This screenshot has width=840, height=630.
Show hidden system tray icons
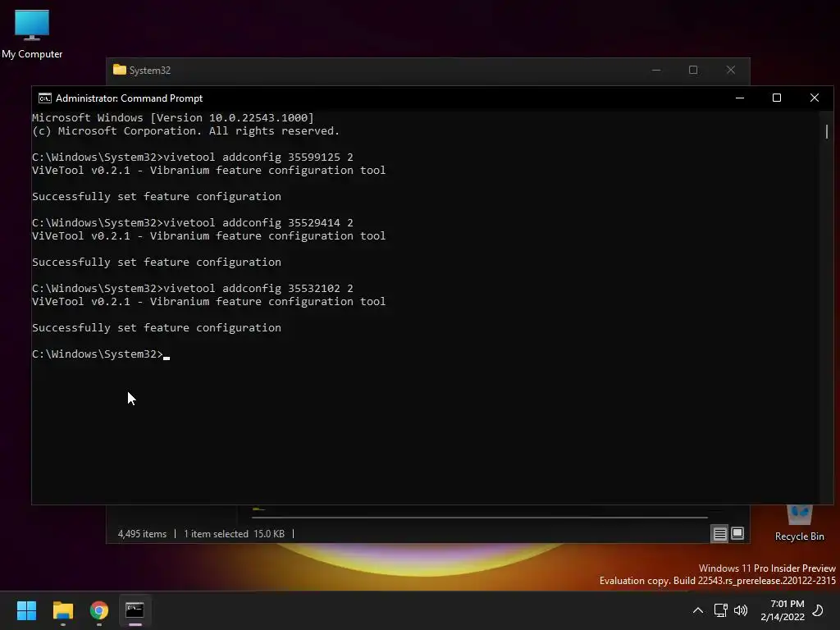(698, 610)
